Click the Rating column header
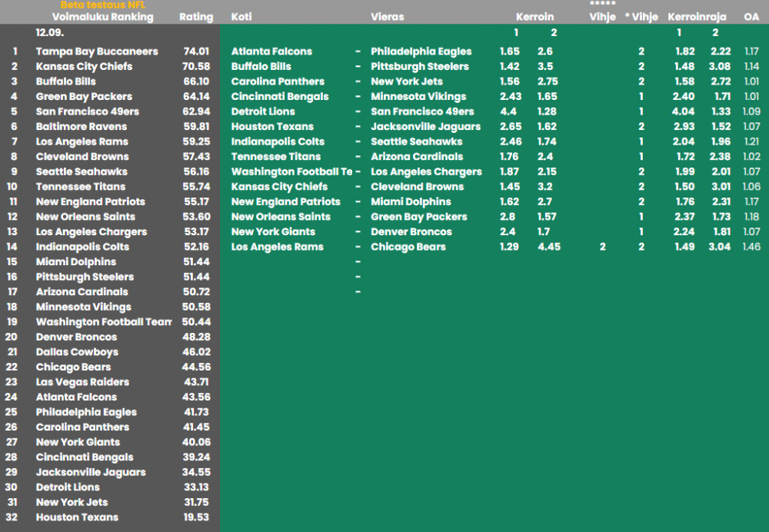Viewport: 769px width, 532px height. pyautogui.click(x=196, y=17)
